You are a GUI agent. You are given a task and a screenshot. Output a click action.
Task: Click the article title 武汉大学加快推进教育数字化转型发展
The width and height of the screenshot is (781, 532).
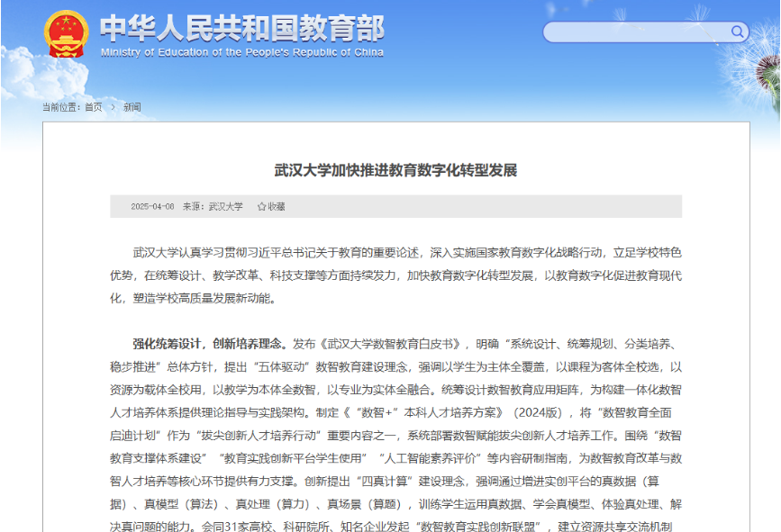[x=395, y=170]
